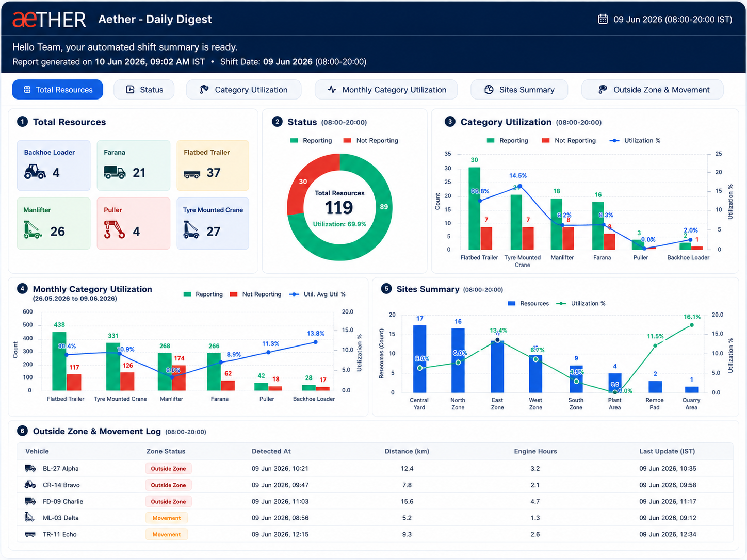747x560 pixels.
Task: Sort by Last Update (IST) column header
Action: [667, 451]
